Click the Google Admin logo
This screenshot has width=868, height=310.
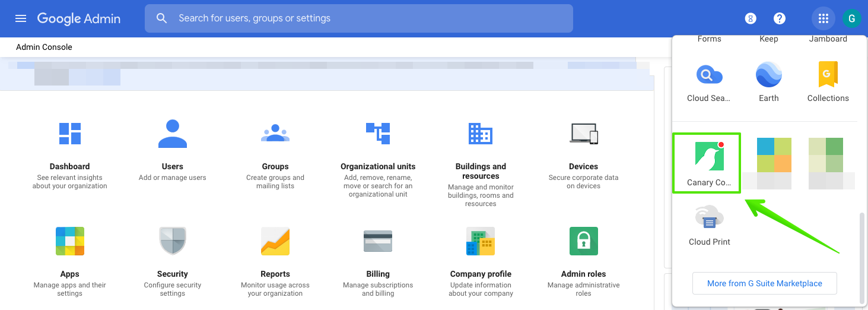pos(79,18)
